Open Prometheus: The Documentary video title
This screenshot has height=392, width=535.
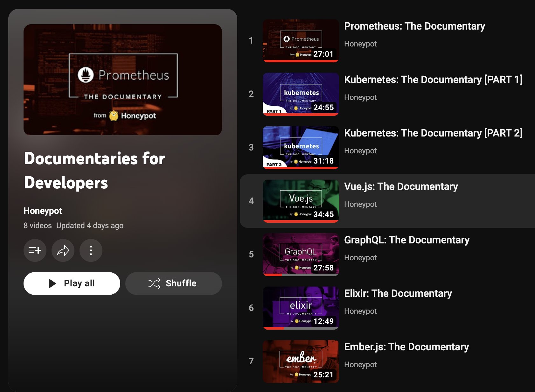tap(414, 26)
